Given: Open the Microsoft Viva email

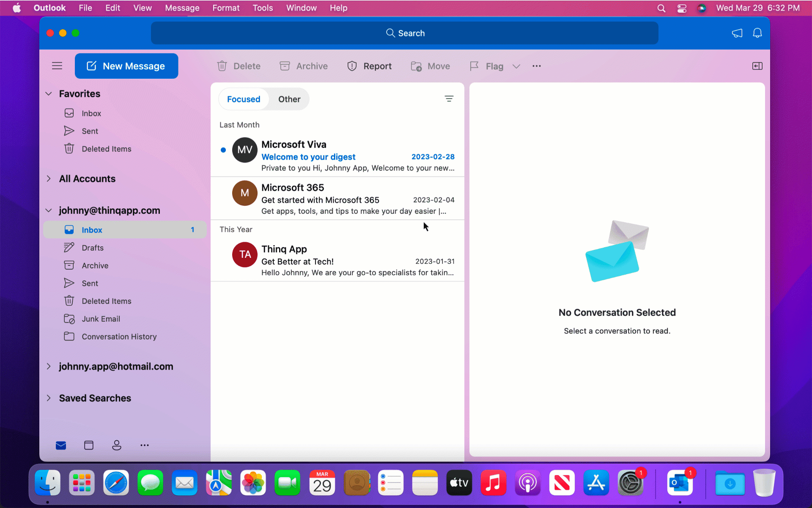Looking at the screenshot, I should 337,155.
